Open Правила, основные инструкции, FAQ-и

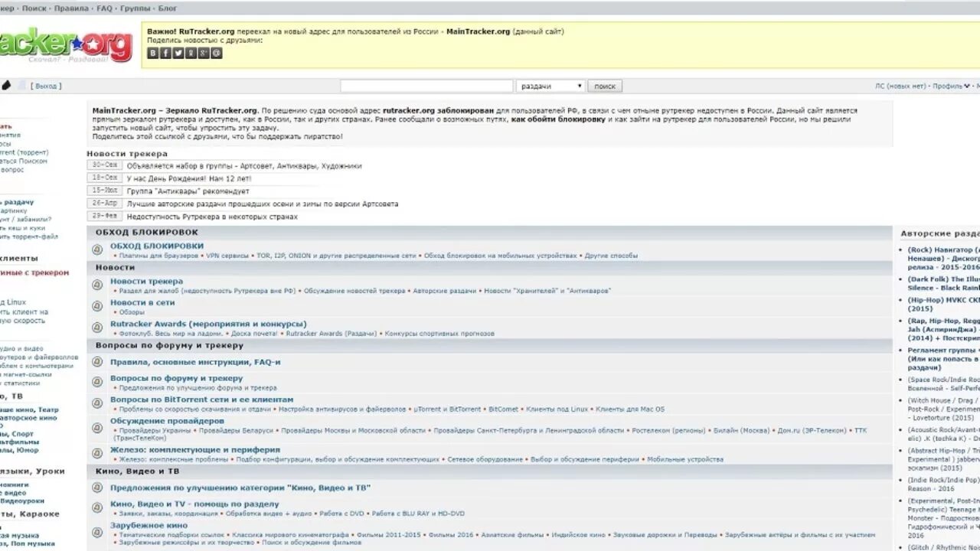click(195, 362)
